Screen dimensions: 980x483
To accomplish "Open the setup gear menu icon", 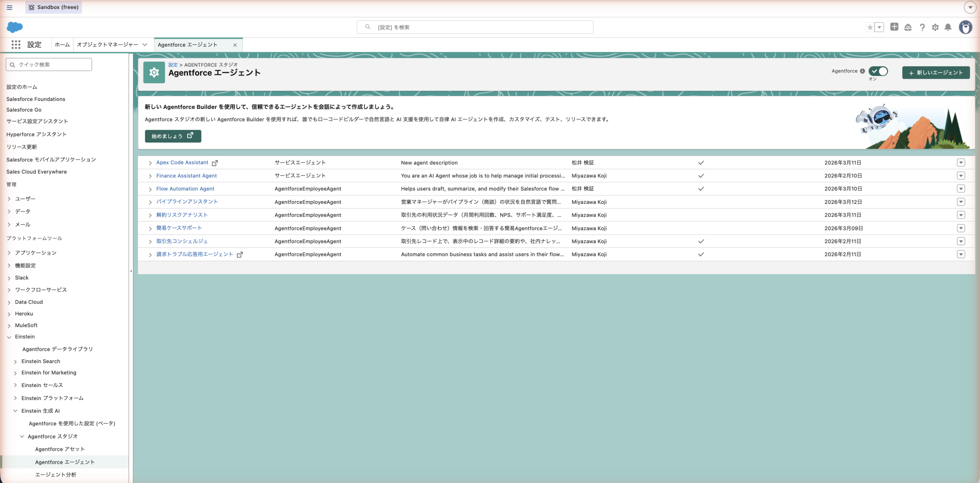I will click(x=935, y=27).
